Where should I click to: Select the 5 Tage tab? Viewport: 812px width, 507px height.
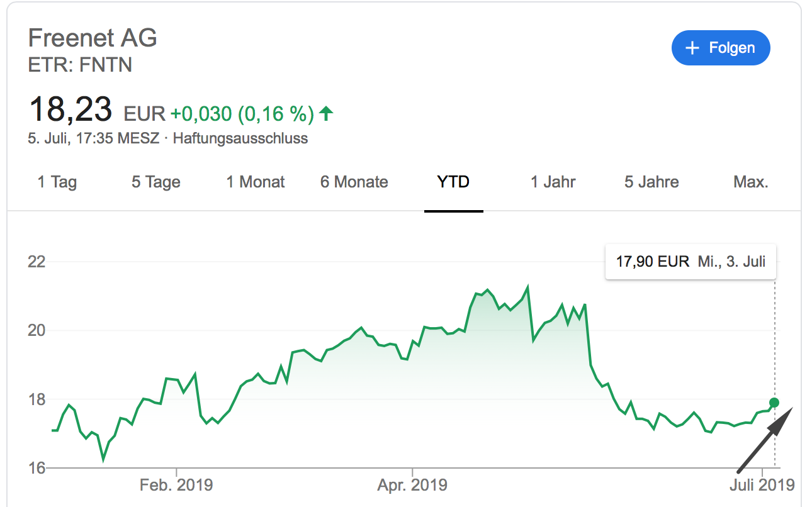pos(156,182)
